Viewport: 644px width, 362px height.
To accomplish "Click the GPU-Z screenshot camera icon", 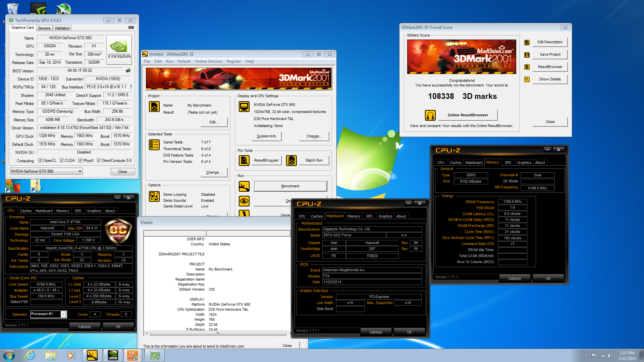I will [x=131, y=27].
